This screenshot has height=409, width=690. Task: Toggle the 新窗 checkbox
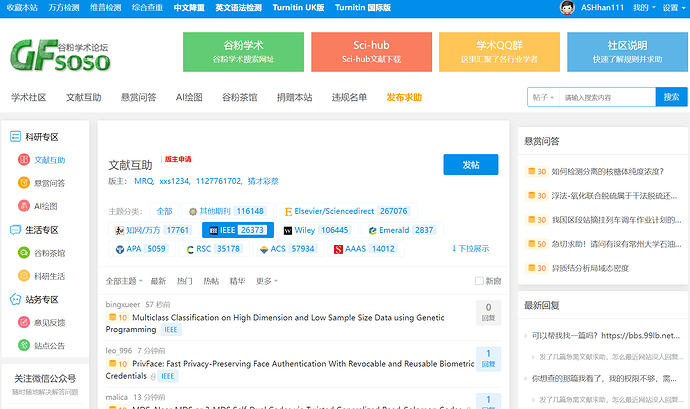pos(479,281)
